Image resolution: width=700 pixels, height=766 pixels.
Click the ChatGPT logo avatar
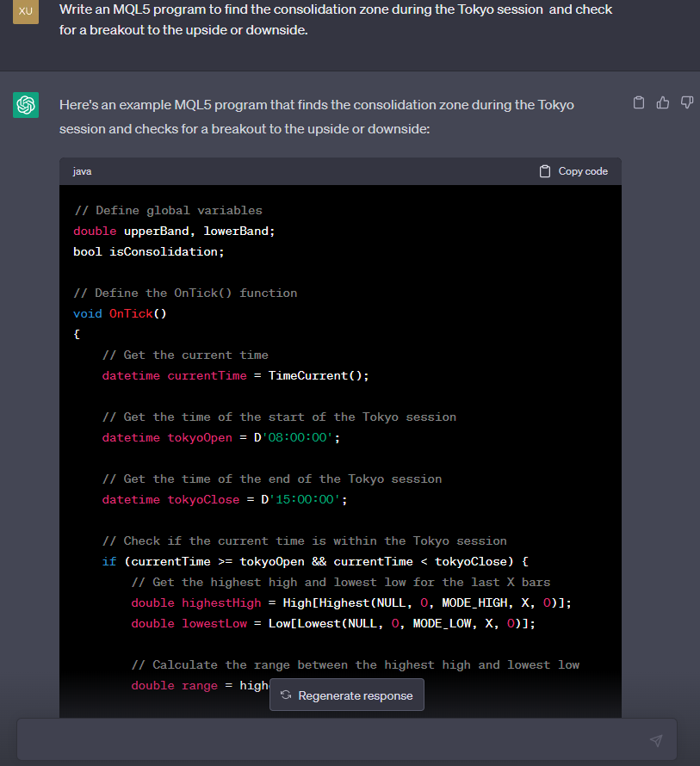pyautogui.click(x=26, y=105)
